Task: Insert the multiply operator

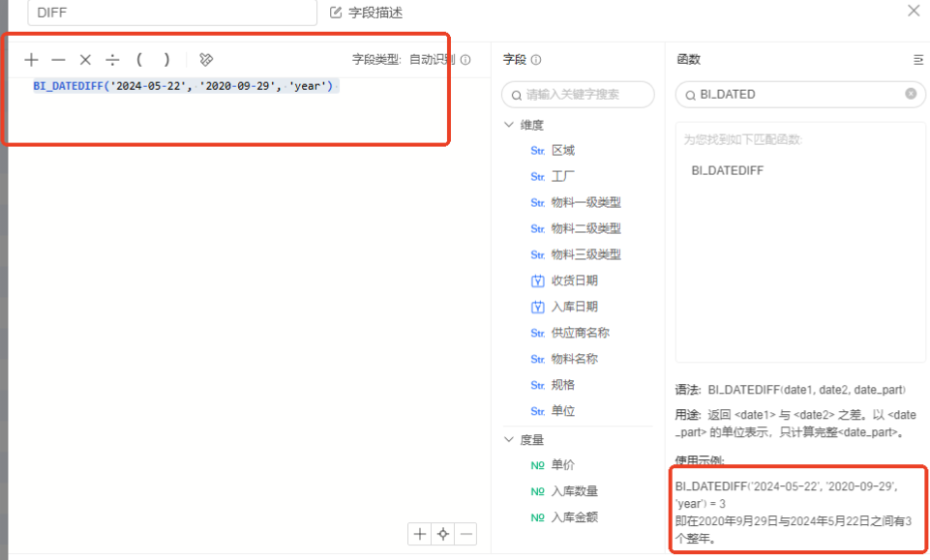Action: (85, 60)
